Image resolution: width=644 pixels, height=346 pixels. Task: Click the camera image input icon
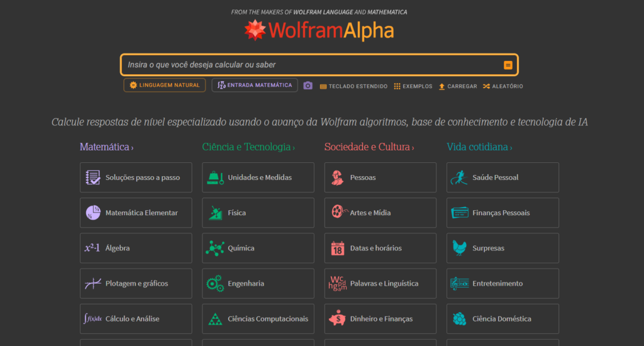(308, 86)
